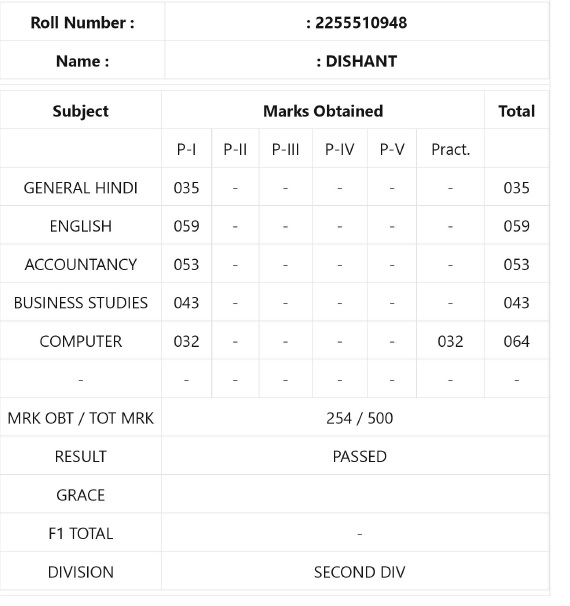Click COMPUTER practical marks 032
This screenshot has height=606, width=570.
click(450, 341)
